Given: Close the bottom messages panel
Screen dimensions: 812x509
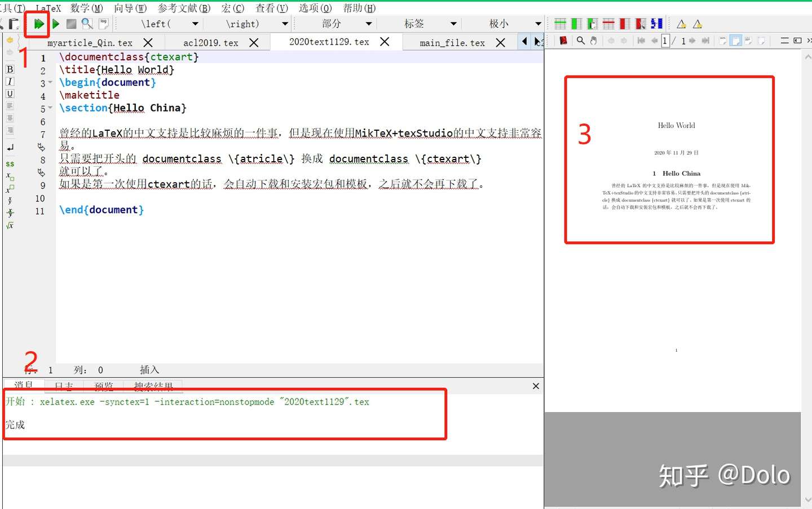Looking at the screenshot, I should point(536,386).
